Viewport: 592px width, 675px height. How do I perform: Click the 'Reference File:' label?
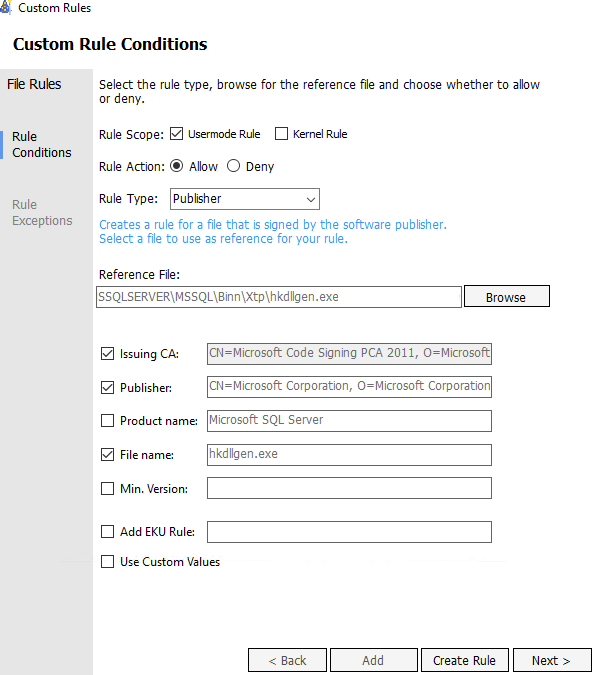[139, 275]
